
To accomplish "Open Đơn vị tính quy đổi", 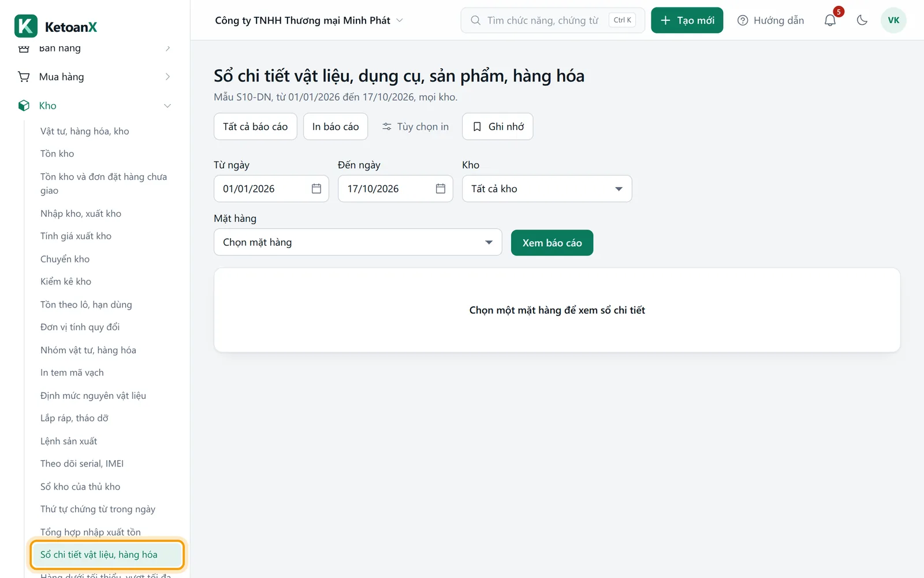I will pyautogui.click(x=80, y=327).
